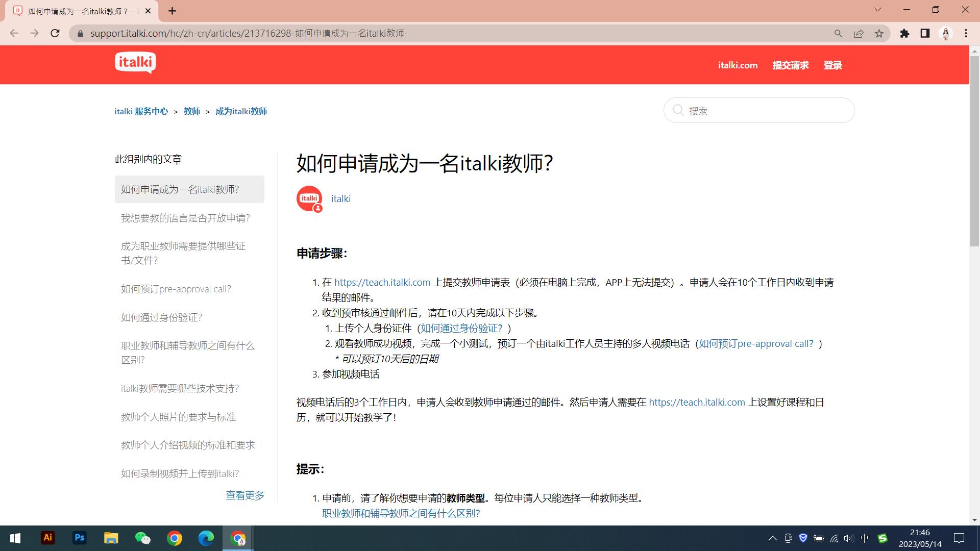Open Chrome's side panel icon
The width and height of the screenshot is (980, 551).
point(924,33)
